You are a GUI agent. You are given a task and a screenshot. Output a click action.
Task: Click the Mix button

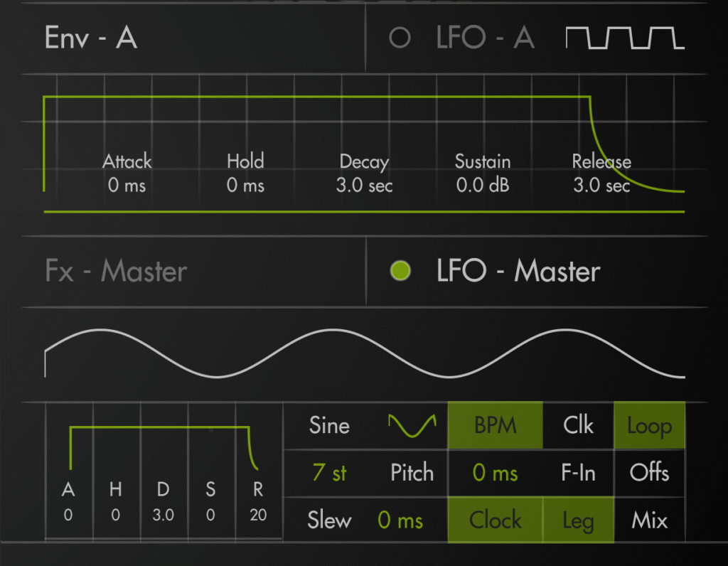[649, 520]
